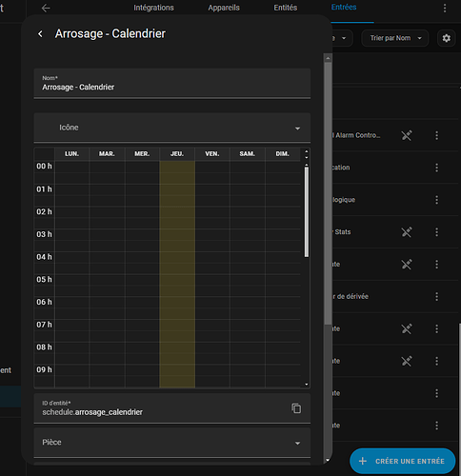The height and width of the screenshot is (476, 461).
Task: Click read-only pencil icon on Alarm Control row
Action: click(407, 135)
